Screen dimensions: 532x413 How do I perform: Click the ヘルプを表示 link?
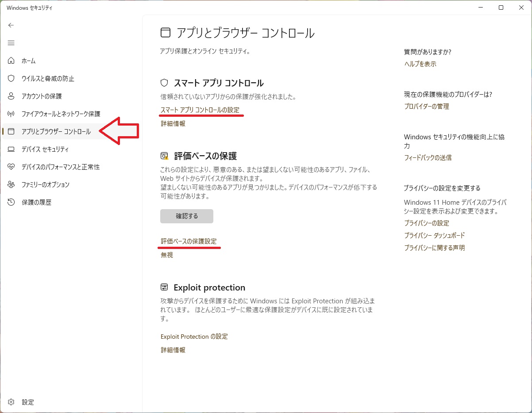pos(420,64)
